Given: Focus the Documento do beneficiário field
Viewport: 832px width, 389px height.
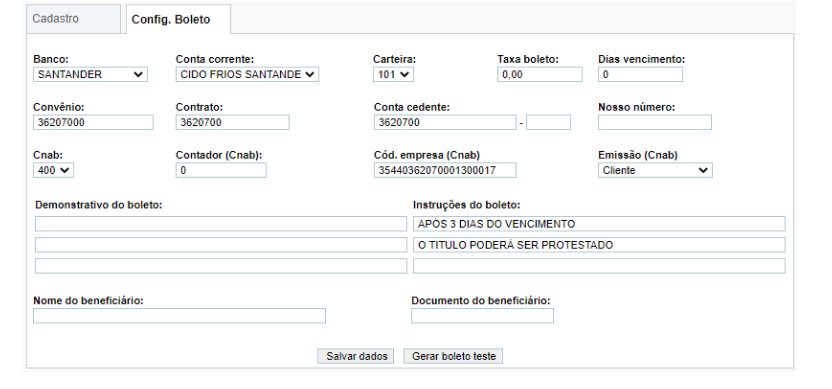Looking at the screenshot, I should [482, 316].
